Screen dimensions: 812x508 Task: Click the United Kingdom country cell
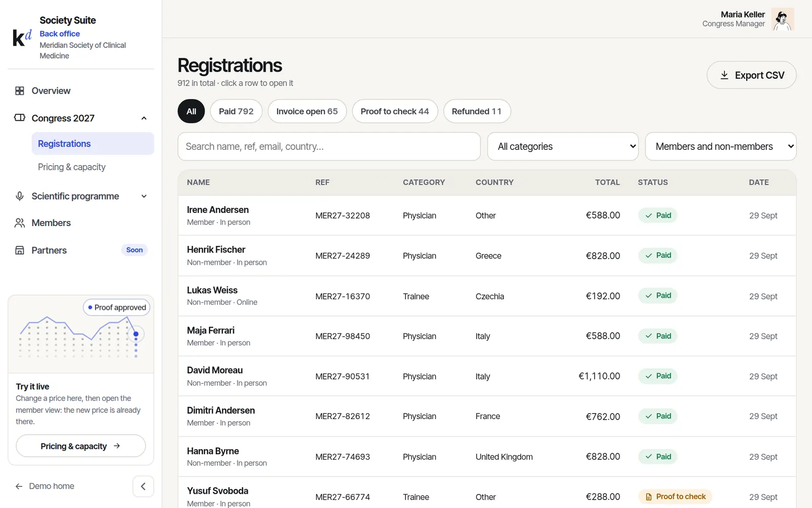coord(504,457)
